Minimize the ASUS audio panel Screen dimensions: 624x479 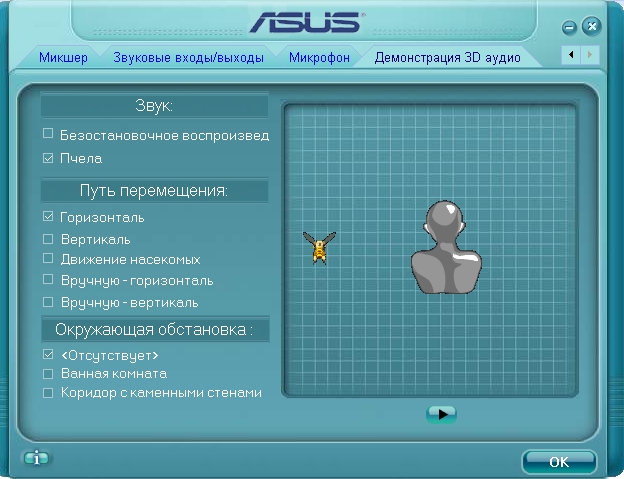569,28
